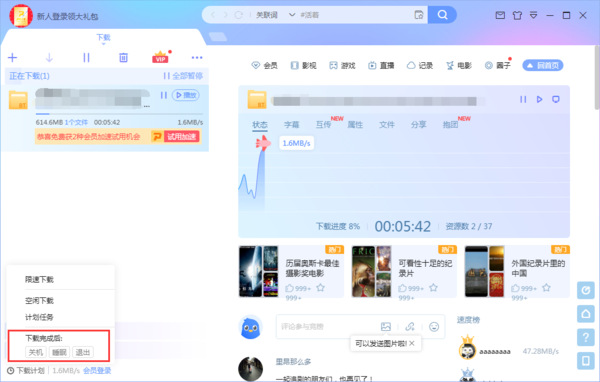600x382 pixels.
Task: Choose 空闲下载 in the popup menu
Action: point(39,300)
